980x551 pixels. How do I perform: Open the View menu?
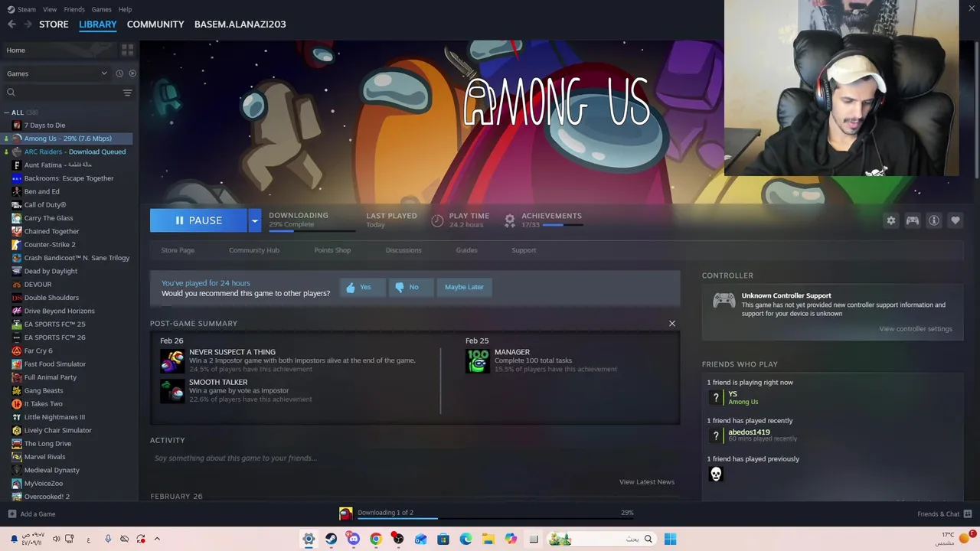pyautogui.click(x=50, y=9)
